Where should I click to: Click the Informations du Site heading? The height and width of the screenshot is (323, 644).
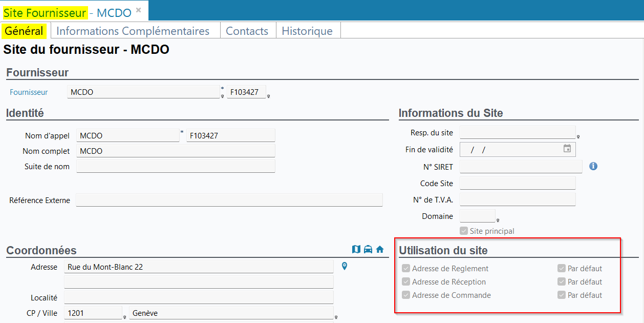451,113
